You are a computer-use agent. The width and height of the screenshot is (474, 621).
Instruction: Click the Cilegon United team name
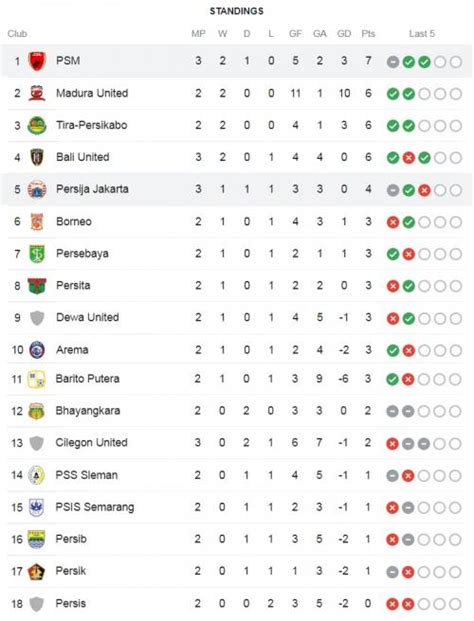click(x=91, y=442)
